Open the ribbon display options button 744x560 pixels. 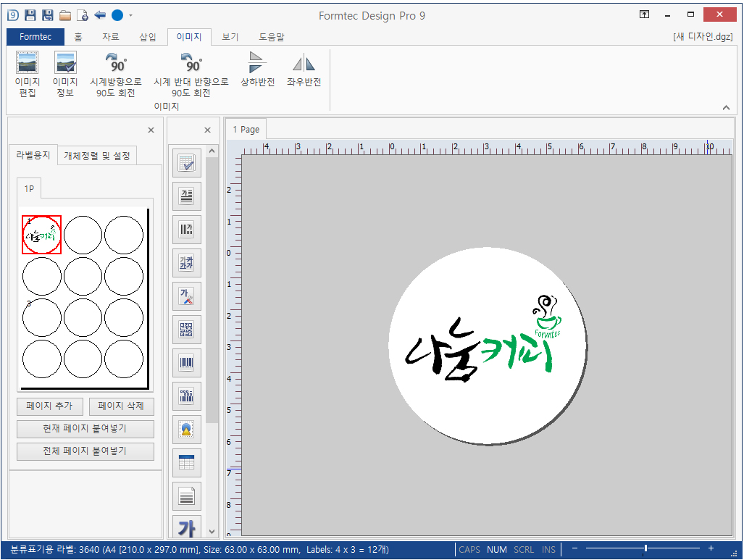(x=644, y=14)
